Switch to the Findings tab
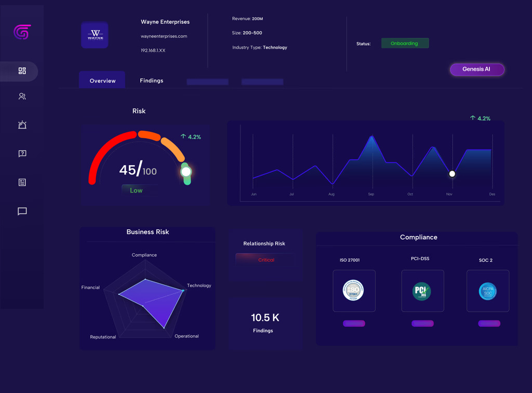The image size is (532, 393). (151, 80)
